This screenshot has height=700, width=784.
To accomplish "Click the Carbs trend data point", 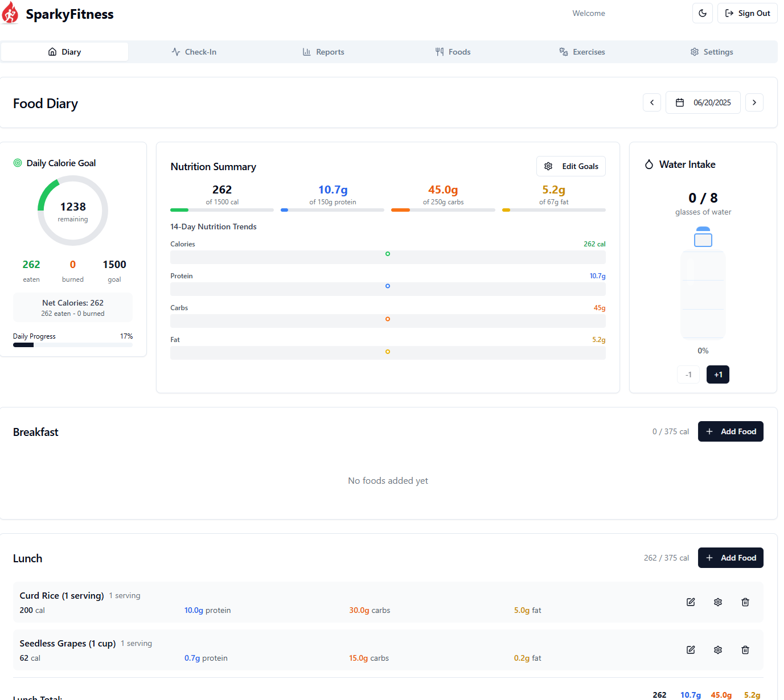I will (x=388, y=319).
